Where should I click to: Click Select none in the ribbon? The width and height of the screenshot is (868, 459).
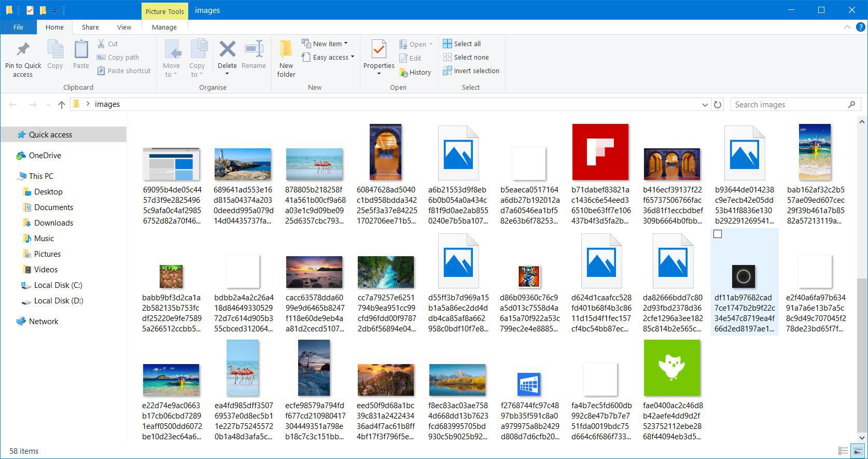(x=466, y=57)
